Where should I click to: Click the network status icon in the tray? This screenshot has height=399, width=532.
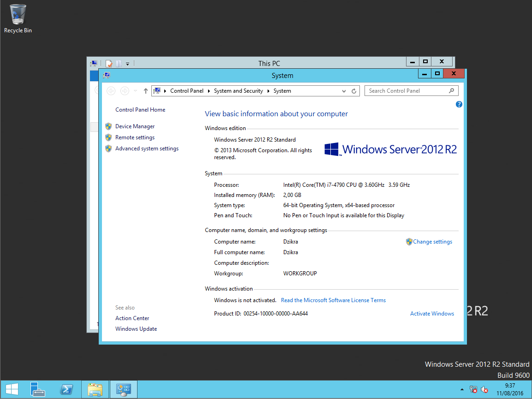tap(473, 390)
